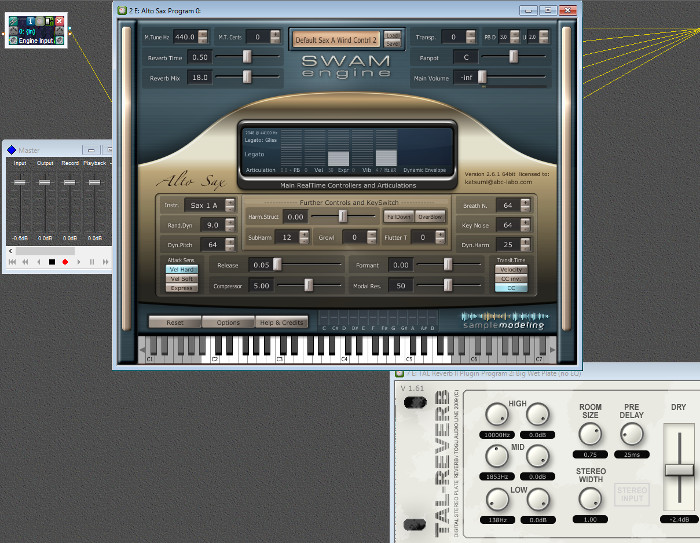Click the round gray icon beside the info icon
Viewport: 700px width, 543px height.
click(x=40, y=21)
